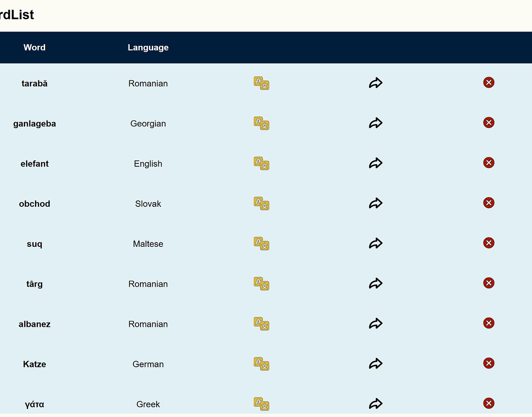Translate the Greek word γάτα
The height and width of the screenshot is (417, 532).
pyautogui.click(x=261, y=404)
